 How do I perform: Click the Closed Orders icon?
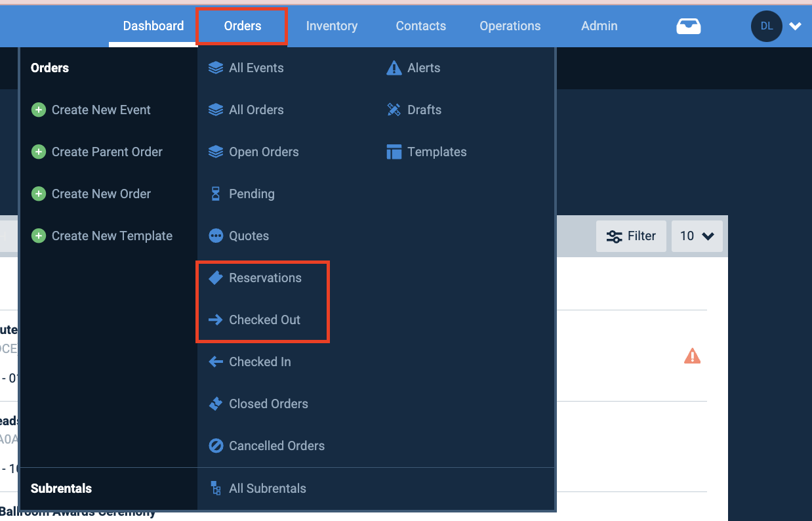click(216, 404)
